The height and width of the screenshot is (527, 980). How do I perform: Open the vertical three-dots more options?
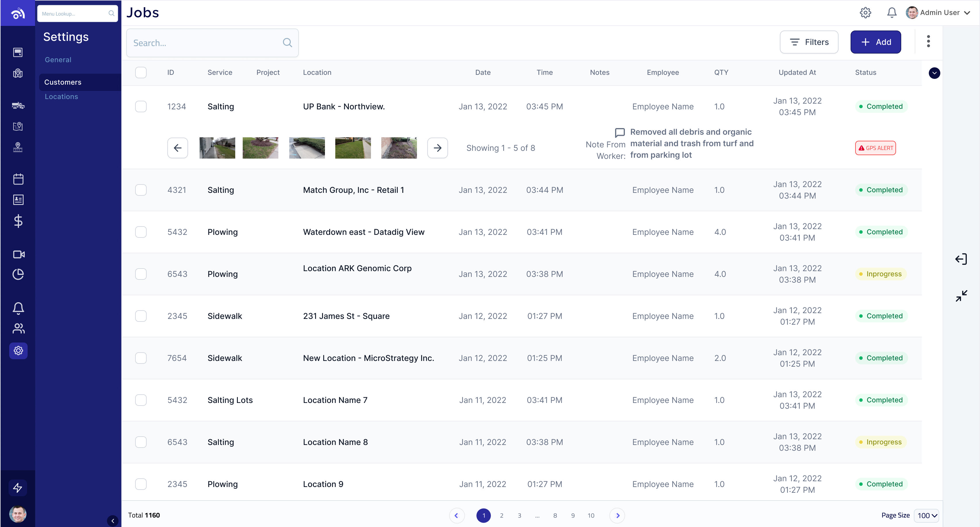928,41
